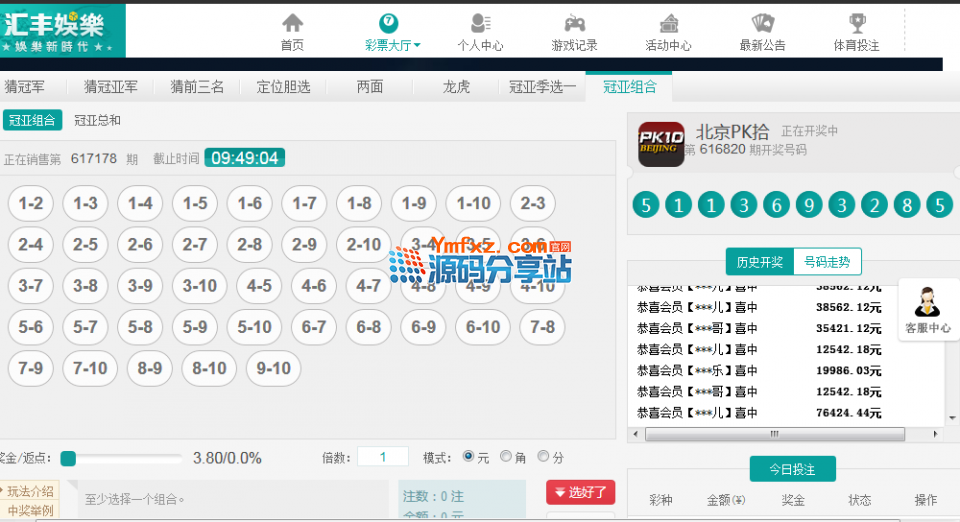This screenshot has height=522, width=960.
Task: Open 活动中心 icon in navigation
Action: point(668,23)
